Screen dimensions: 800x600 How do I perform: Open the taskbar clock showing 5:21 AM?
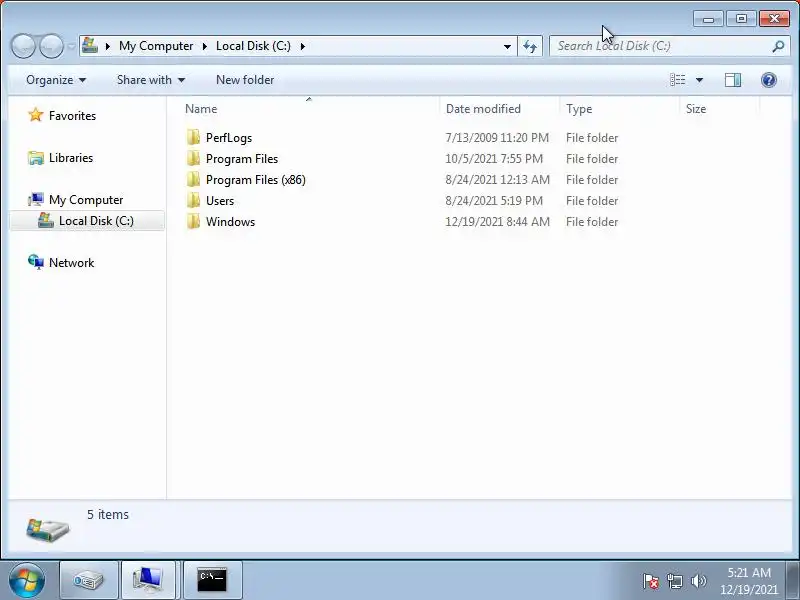tap(749, 581)
